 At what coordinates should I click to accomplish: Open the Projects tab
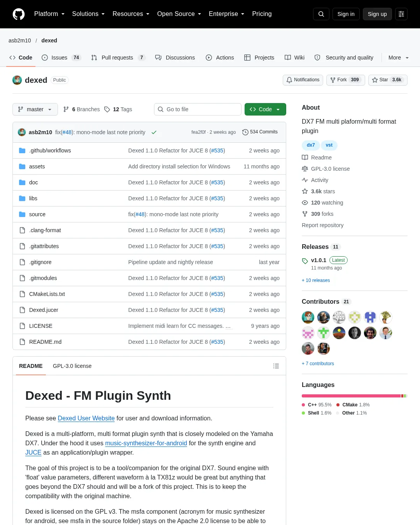click(x=259, y=58)
